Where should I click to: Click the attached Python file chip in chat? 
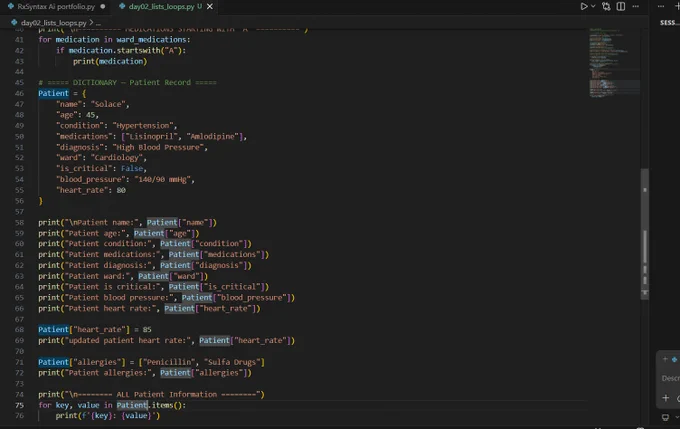tap(675, 359)
